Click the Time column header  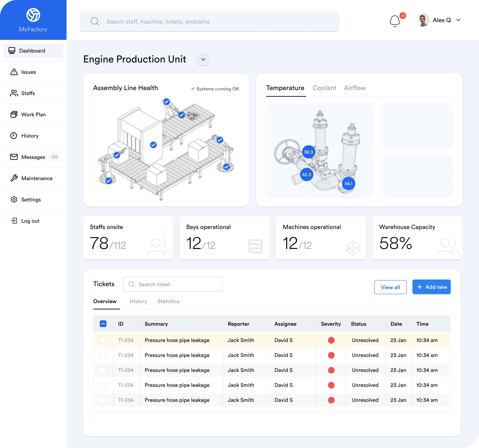pos(422,324)
